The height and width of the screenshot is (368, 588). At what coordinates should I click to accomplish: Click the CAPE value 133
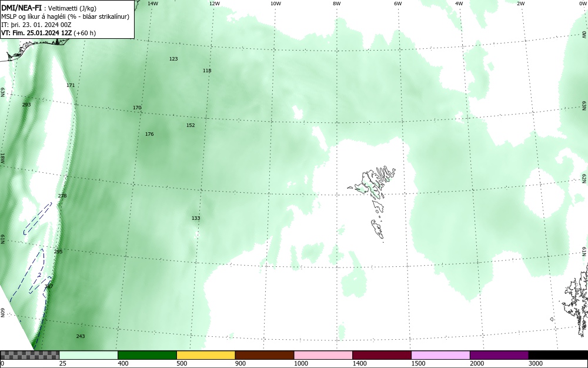tap(196, 218)
